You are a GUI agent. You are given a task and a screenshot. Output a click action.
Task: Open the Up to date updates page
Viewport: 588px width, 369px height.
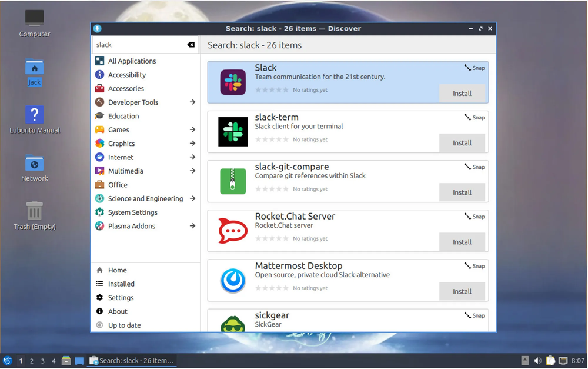(145, 325)
